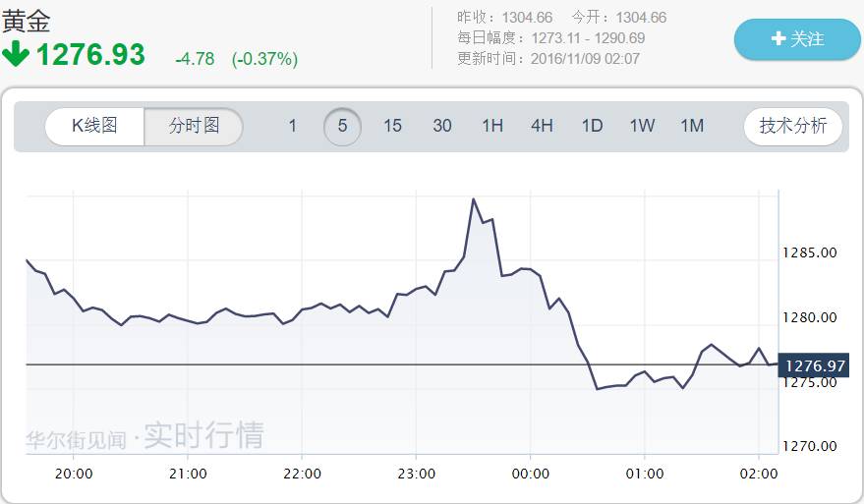The width and height of the screenshot is (864, 504).
Task: Click the 1276.97 current price marker
Action: click(x=813, y=365)
